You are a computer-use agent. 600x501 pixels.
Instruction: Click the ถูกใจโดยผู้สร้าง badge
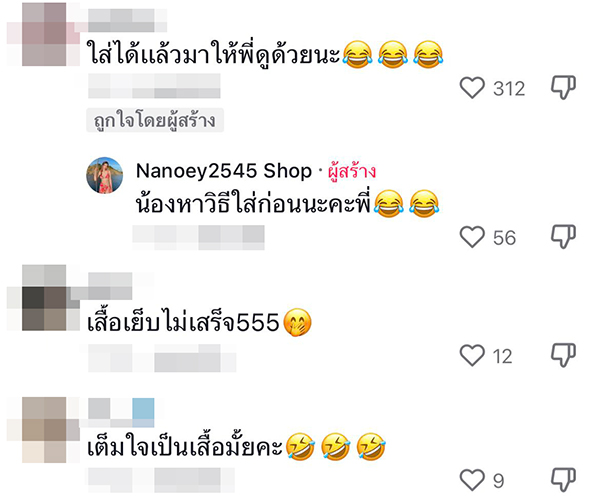click(x=155, y=121)
